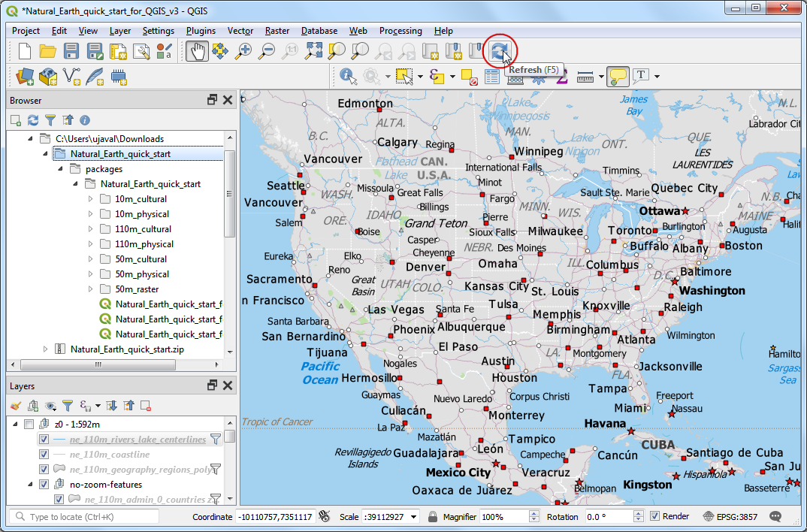Click Filter Legend icon in Layers toolbar
Screen dimensions: 807x532
68,406
